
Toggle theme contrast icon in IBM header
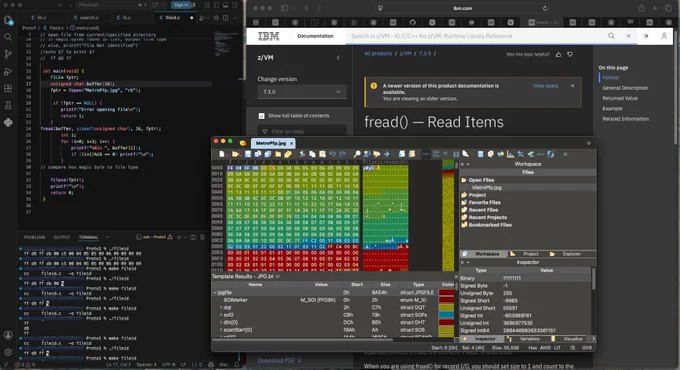click(646, 36)
